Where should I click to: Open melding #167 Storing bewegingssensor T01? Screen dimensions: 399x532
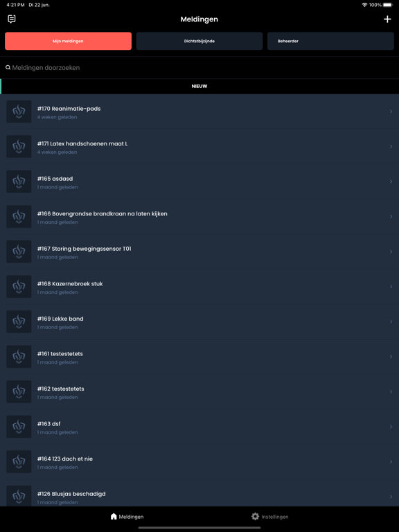point(199,251)
